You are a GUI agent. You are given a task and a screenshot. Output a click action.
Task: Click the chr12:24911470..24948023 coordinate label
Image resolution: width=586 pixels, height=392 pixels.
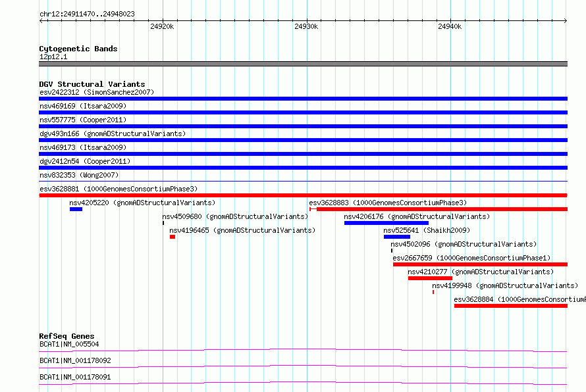coord(87,14)
